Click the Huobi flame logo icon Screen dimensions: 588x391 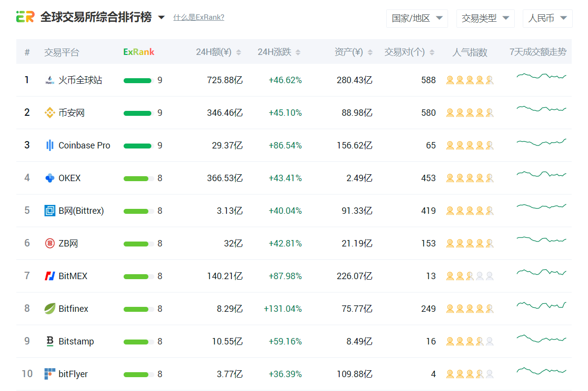click(49, 80)
